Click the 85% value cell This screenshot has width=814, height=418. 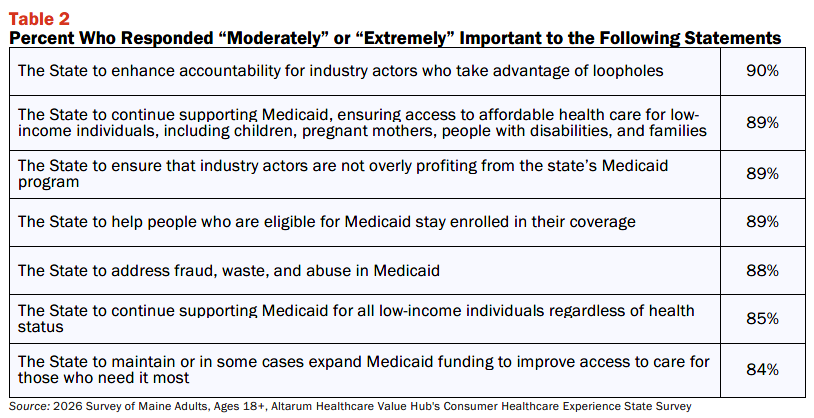(763, 318)
